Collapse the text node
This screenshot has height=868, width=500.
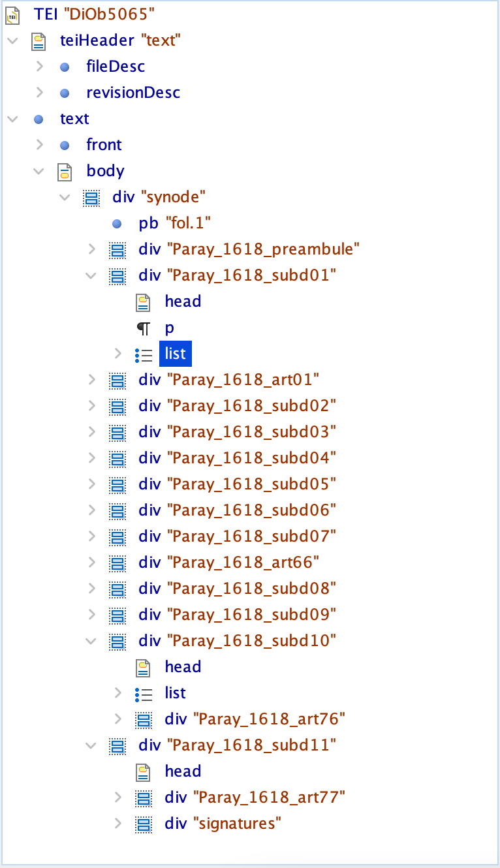[x=12, y=119]
